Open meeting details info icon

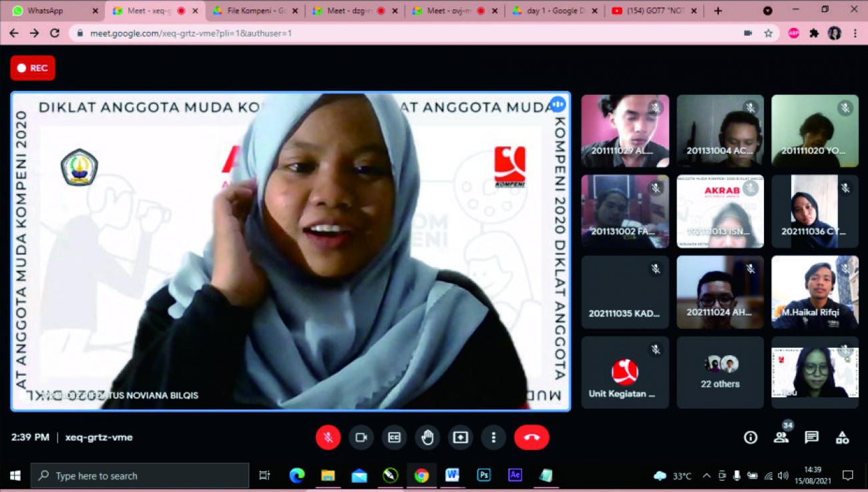point(750,437)
